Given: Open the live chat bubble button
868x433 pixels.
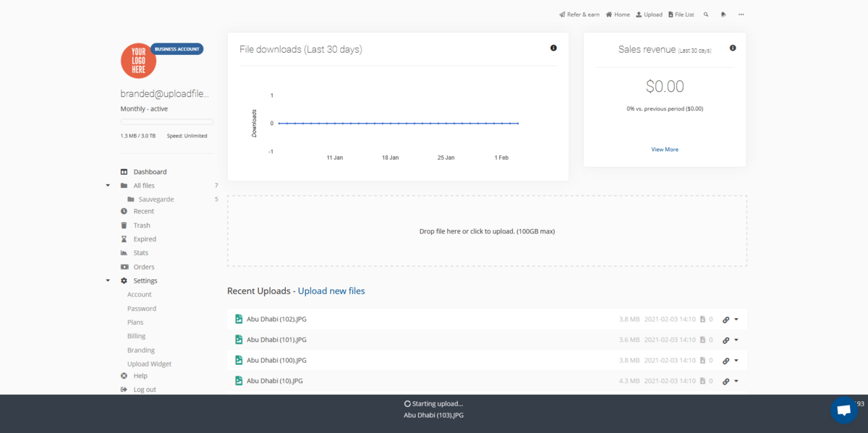Looking at the screenshot, I should click(x=843, y=410).
